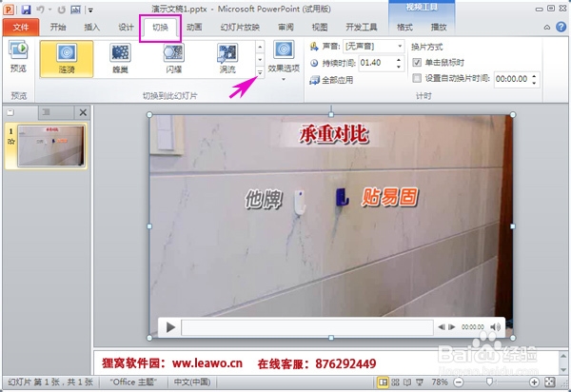Switch to the 切换 ribbon tab

pos(160,28)
